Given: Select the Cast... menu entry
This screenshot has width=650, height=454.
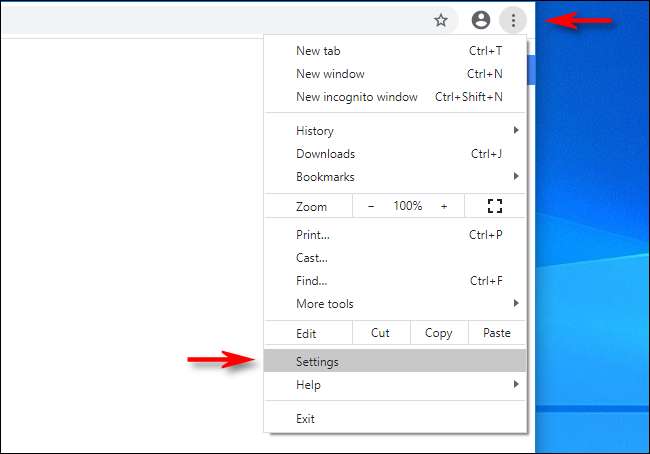Looking at the screenshot, I should click(x=395, y=258).
